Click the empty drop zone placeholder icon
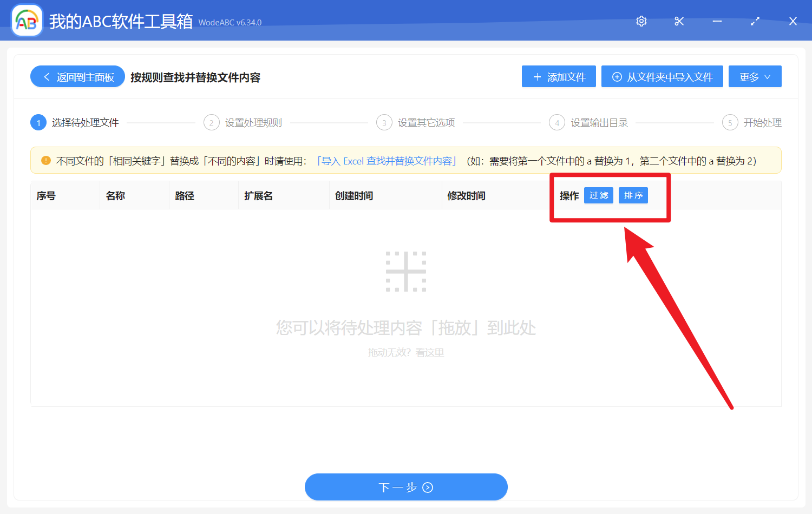 (x=406, y=272)
